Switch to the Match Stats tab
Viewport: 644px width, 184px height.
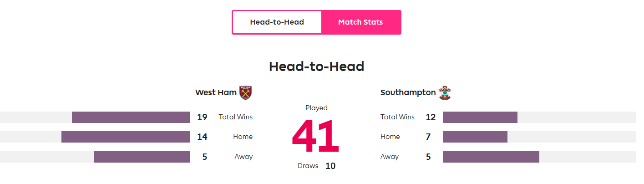click(361, 22)
